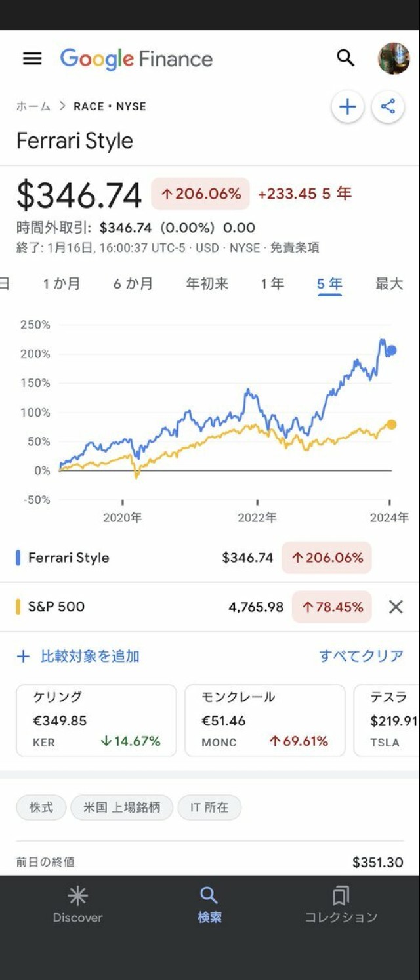Tap the 検索 tab in bottom bar
The height and width of the screenshot is (980, 420).
209,905
